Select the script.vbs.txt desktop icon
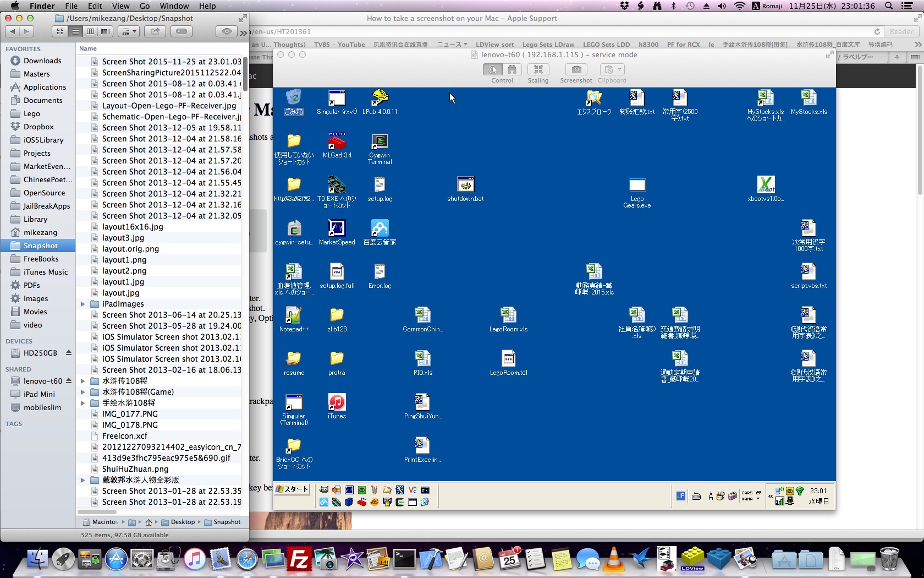The width and height of the screenshot is (924, 578). [809, 276]
